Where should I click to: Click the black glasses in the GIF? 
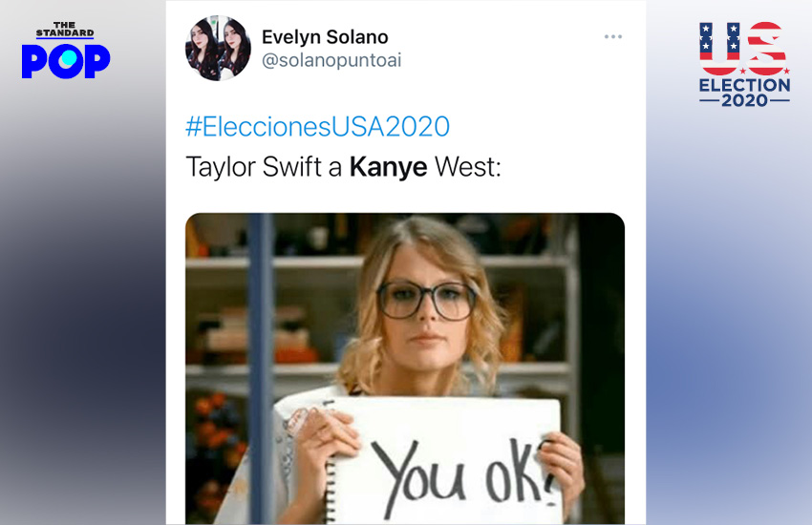(426, 300)
